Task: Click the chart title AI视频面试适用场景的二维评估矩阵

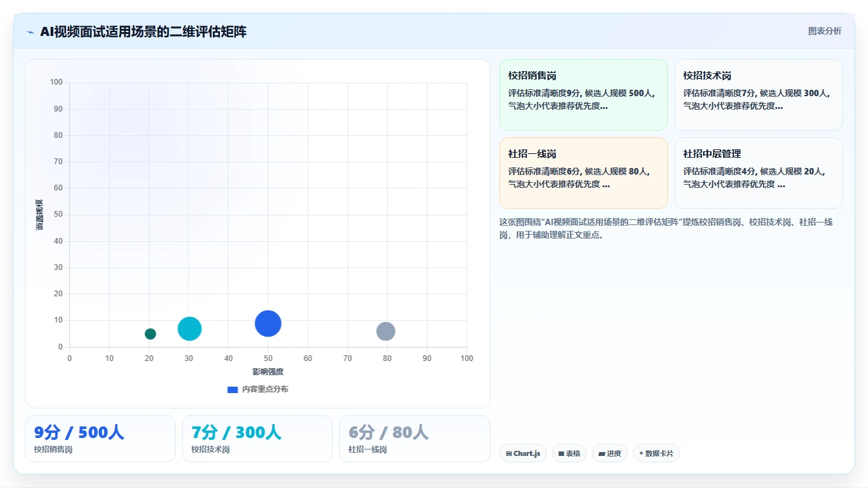Action: point(143,32)
